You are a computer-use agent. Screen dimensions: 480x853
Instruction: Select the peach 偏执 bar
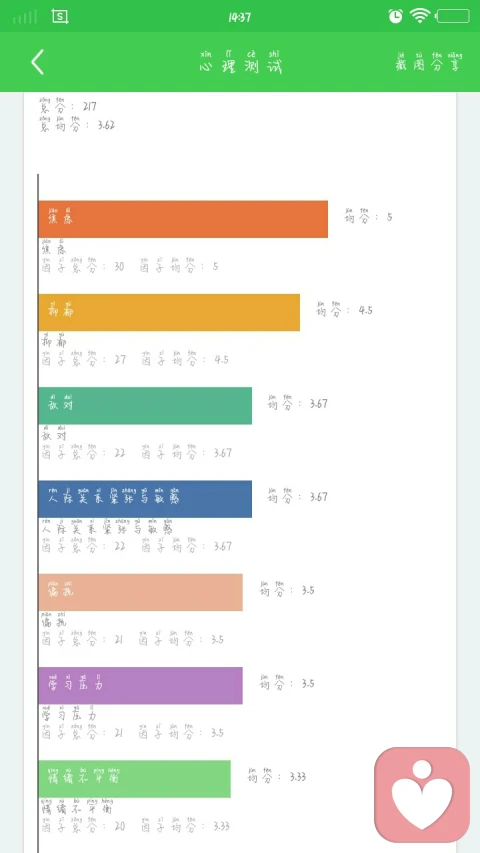click(140, 592)
